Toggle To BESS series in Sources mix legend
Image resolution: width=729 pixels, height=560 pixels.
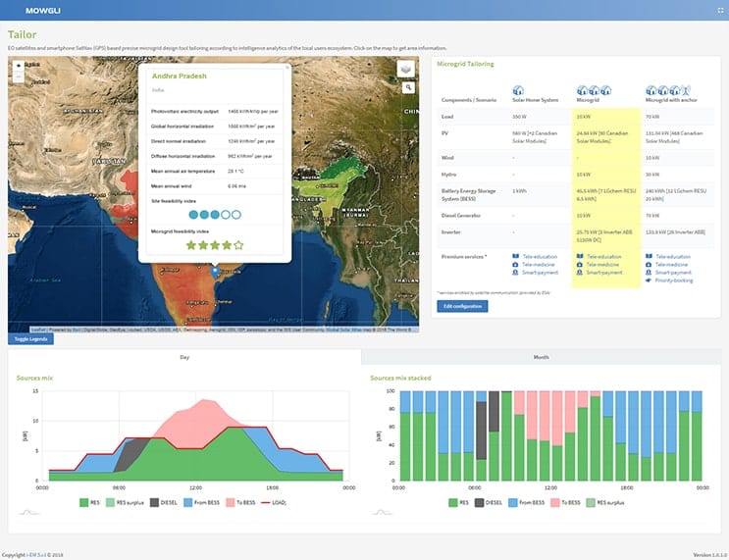pos(240,502)
